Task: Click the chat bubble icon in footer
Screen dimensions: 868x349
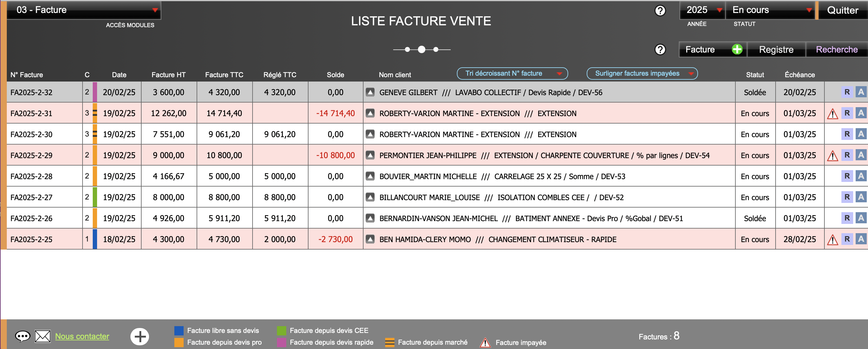Action: (22, 336)
